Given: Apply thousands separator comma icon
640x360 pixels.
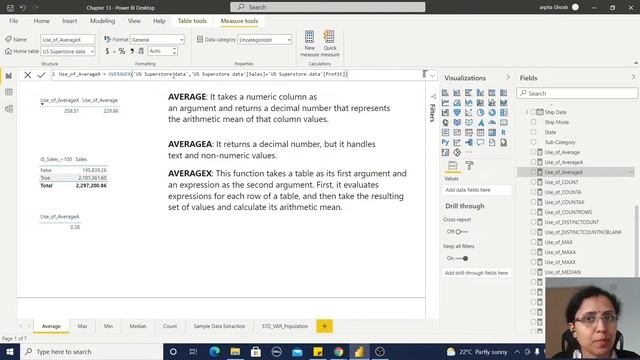Looking at the screenshot, I should point(132,51).
